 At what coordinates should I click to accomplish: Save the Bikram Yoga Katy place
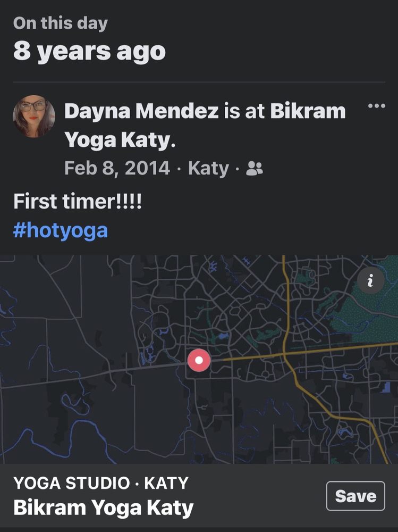click(x=355, y=496)
